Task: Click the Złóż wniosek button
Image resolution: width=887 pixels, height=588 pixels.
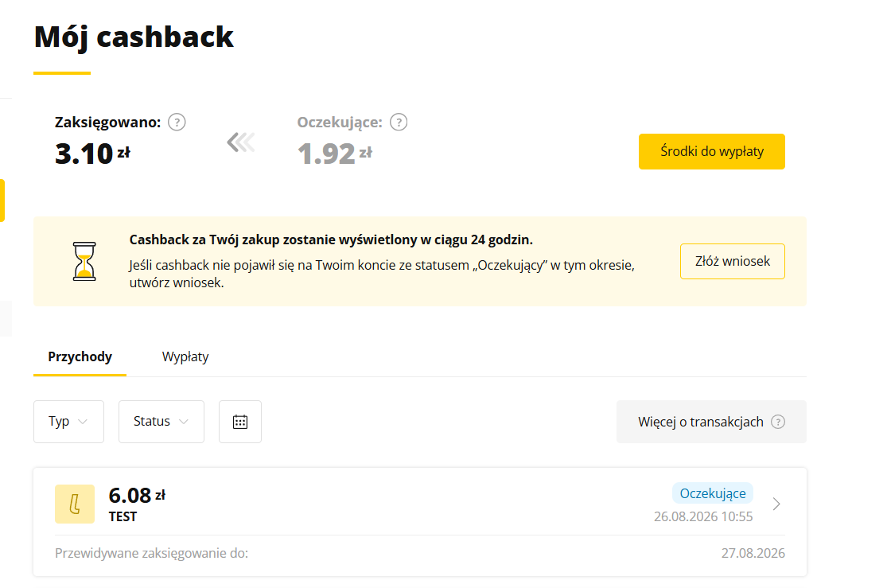Action: coord(733,262)
